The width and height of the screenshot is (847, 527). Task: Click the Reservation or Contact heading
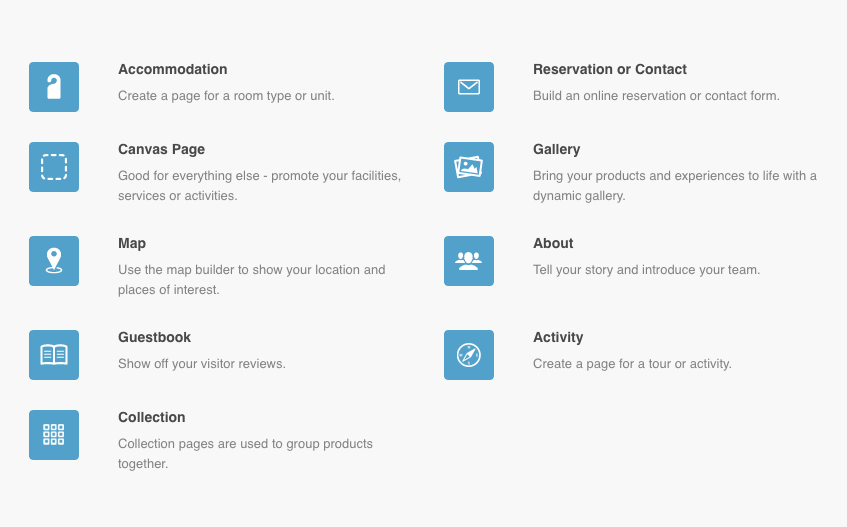[610, 69]
